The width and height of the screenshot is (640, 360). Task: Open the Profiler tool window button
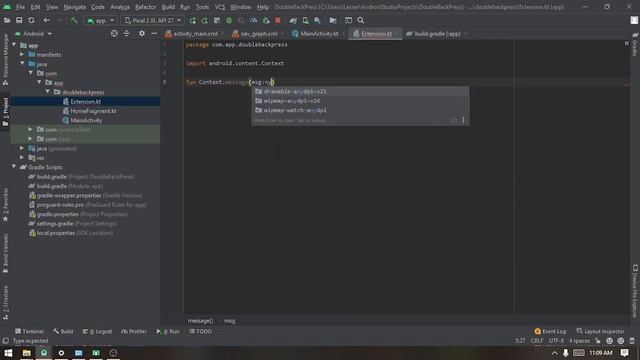134,331
